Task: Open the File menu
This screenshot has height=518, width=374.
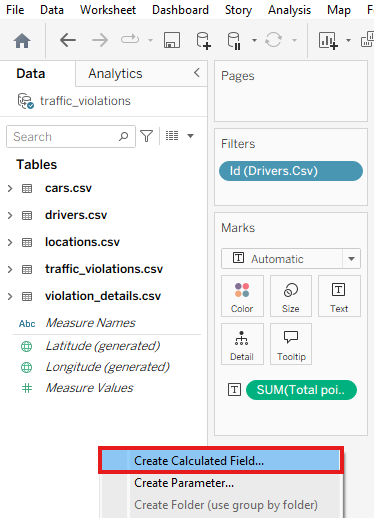Action: pyautogui.click(x=15, y=10)
